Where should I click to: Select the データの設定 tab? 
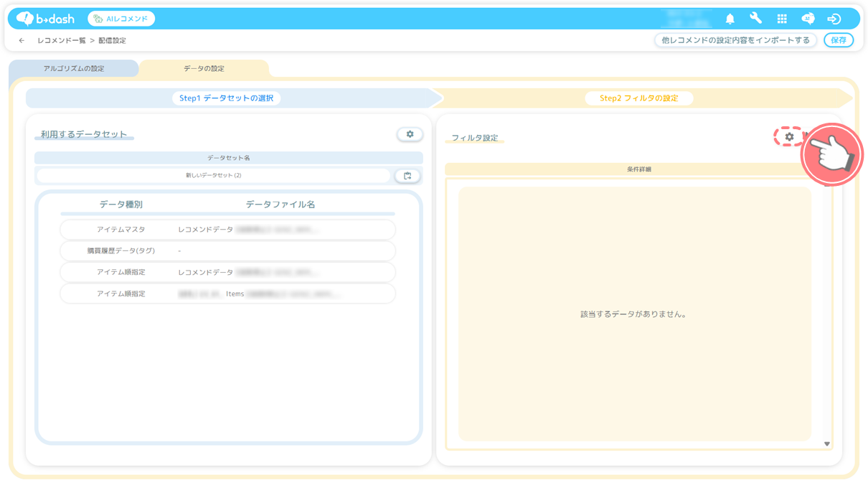(204, 69)
